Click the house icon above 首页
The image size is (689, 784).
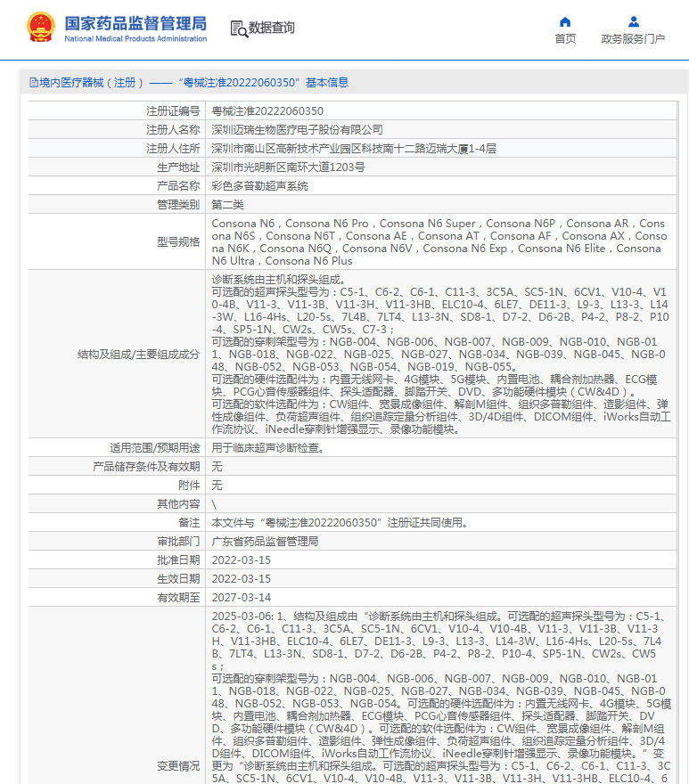tap(565, 21)
